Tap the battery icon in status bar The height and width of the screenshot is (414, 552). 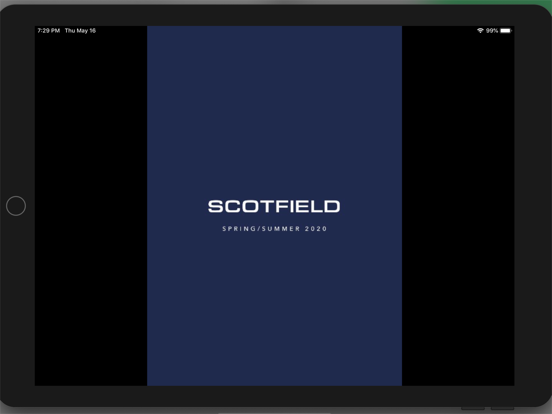(506, 31)
